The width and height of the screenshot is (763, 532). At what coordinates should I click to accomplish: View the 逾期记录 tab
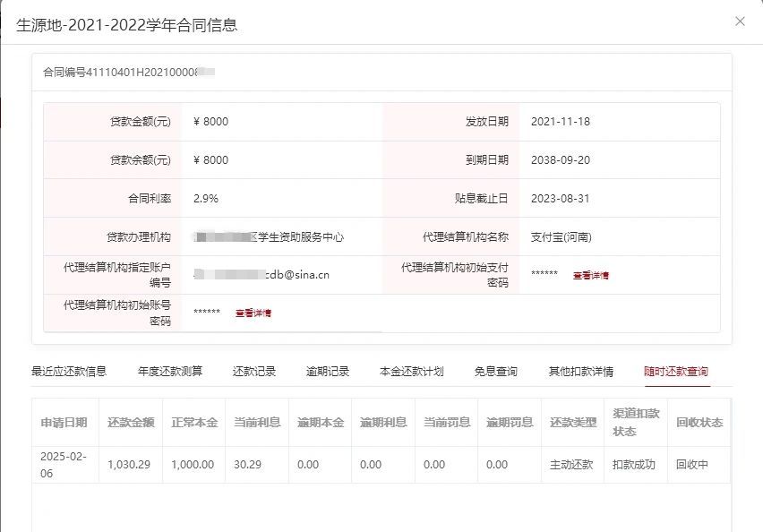coord(328,372)
